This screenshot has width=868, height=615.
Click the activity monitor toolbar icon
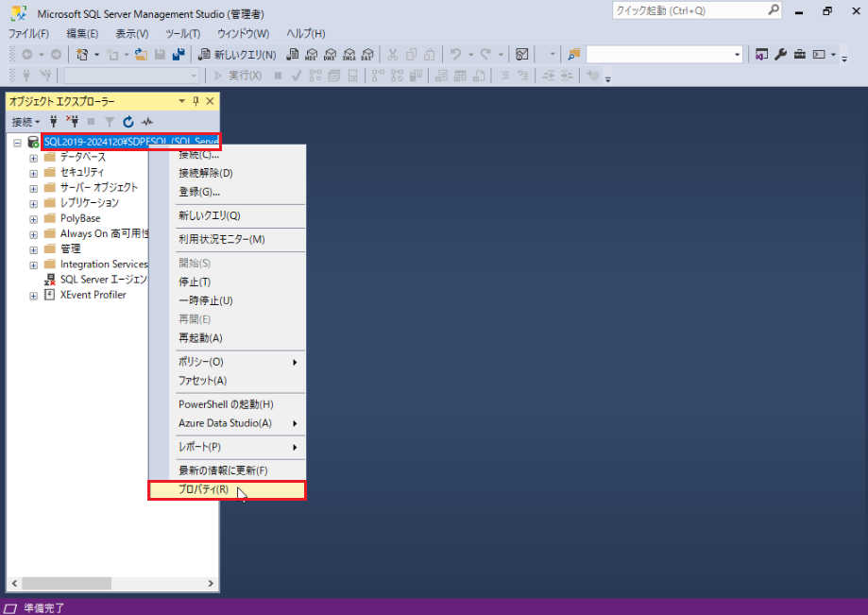521,54
